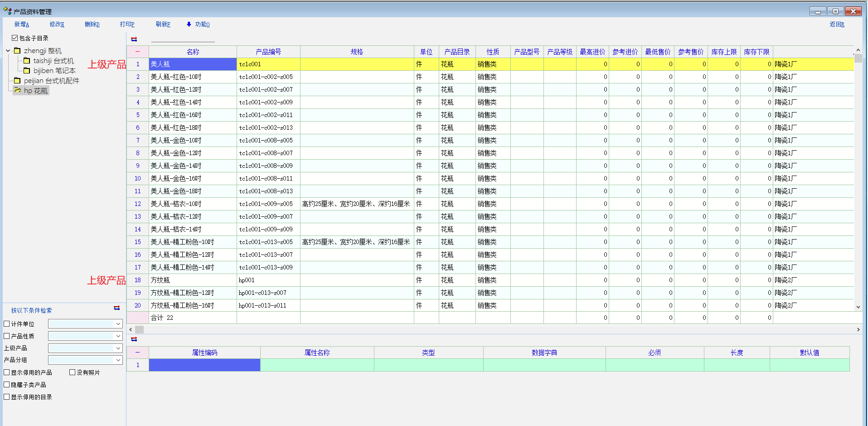This screenshot has width=868, height=426.
Task: Click the 按以下条件检索 link
Action: [x=31, y=311]
